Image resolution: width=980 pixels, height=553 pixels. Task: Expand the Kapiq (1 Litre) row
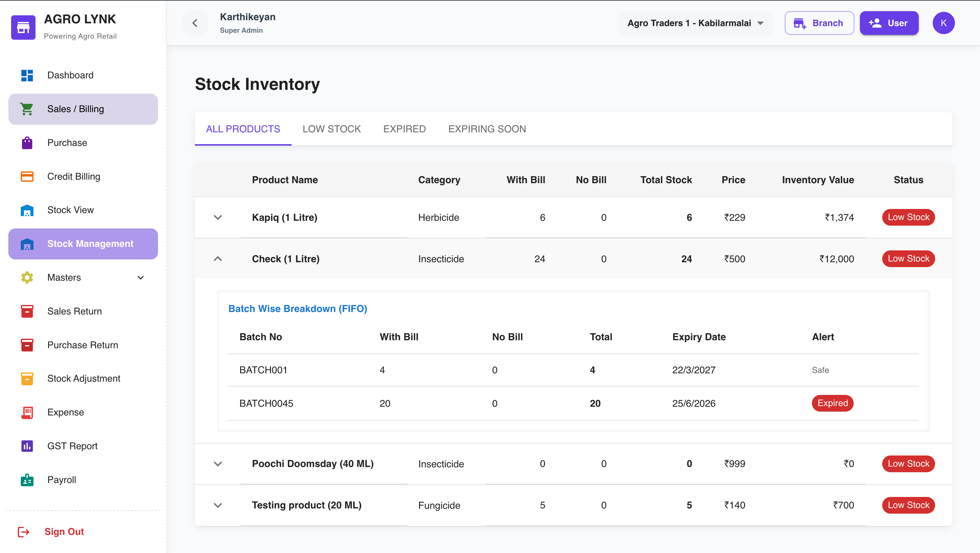[x=218, y=218]
